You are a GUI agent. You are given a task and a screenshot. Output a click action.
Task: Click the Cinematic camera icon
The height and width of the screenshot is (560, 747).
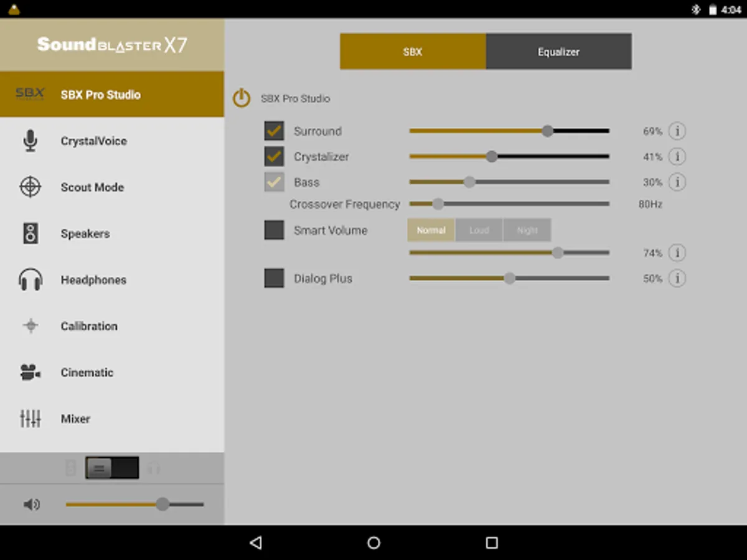pos(30,372)
